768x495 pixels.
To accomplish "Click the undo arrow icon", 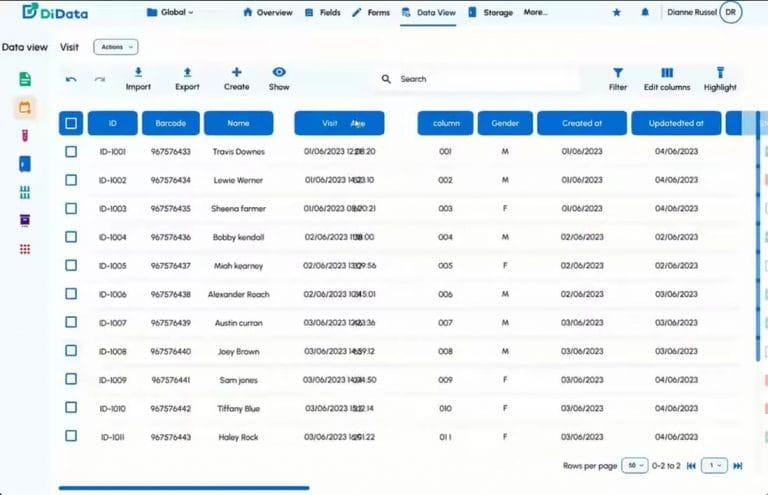I will (71, 79).
